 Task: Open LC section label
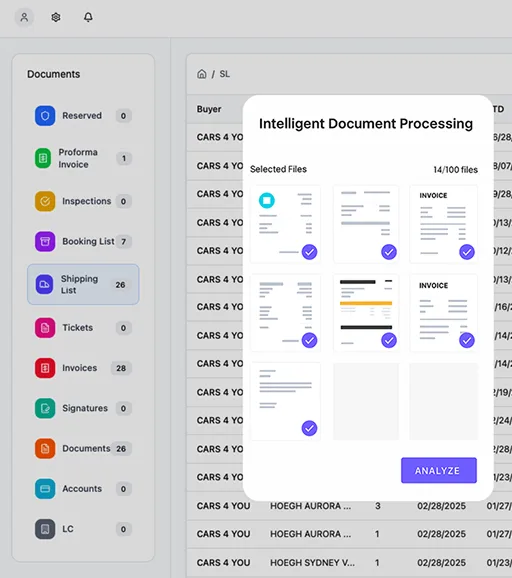(68, 529)
